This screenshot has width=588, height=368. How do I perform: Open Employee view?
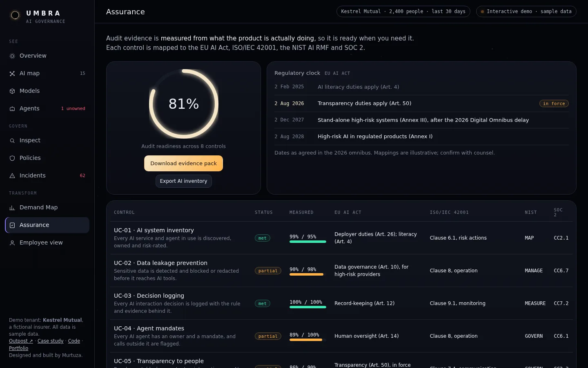[47, 242]
